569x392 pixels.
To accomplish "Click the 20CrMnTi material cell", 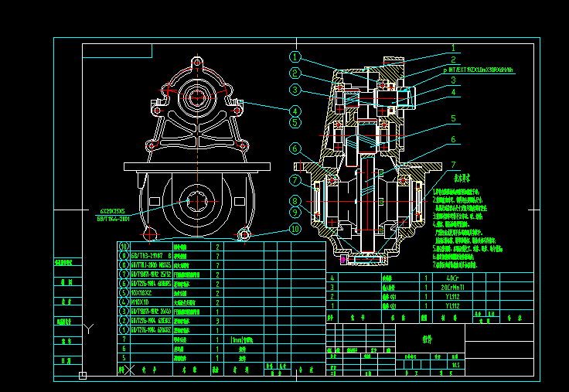I will tap(452, 287).
